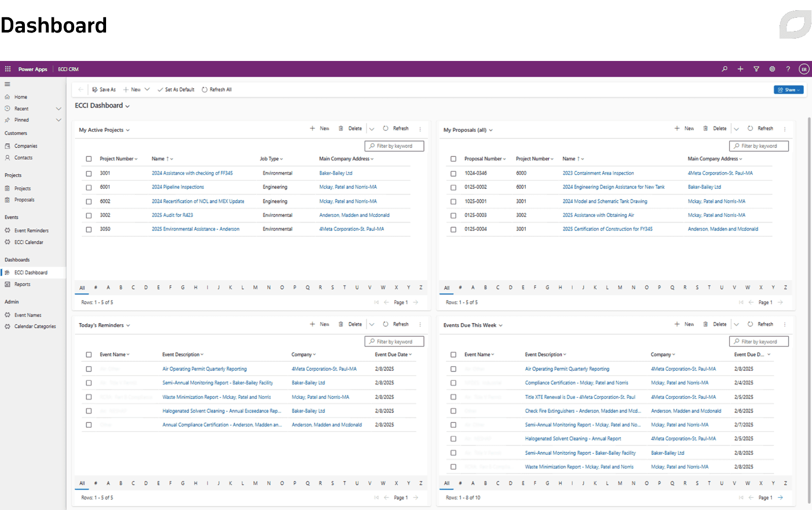Select all rows checkbox in My Active Projects
The image size is (812, 510).
pos(89,159)
